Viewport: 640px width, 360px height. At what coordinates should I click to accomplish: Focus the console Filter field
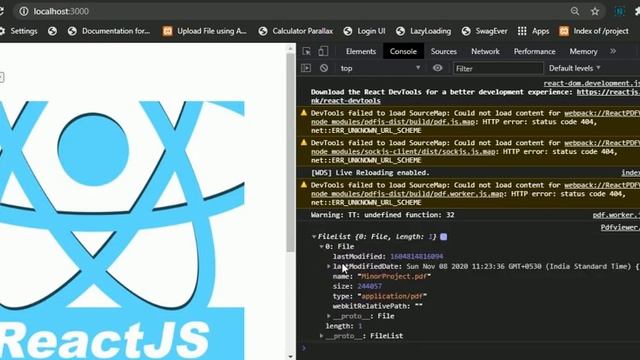pos(498,69)
